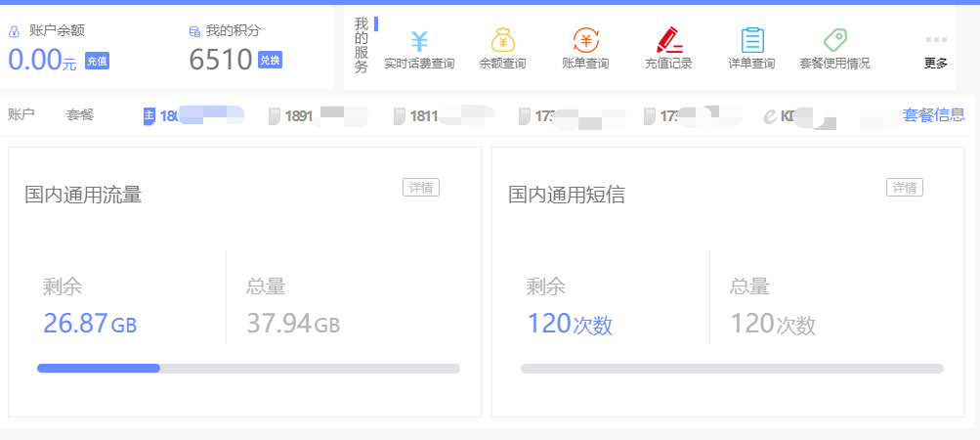Click the 实时话费查询 label
This screenshot has width=980, height=440.
point(419,64)
